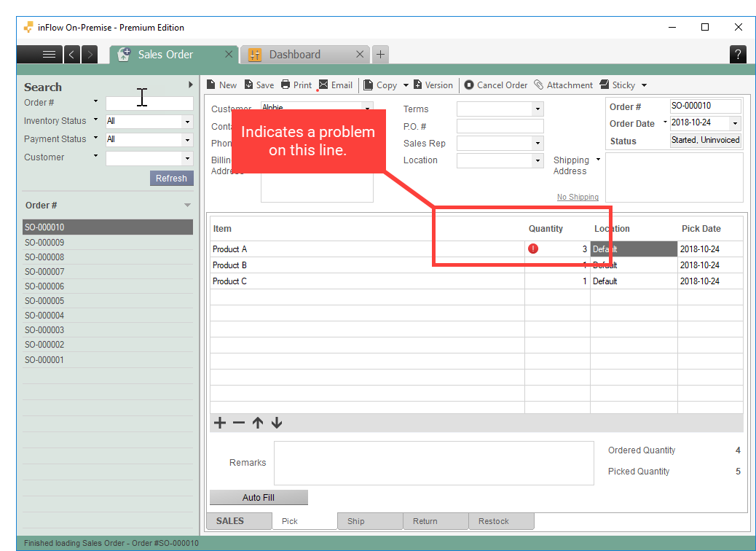Add an Attachment to the order
Screen dimensions: 756x551
tap(563, 85)
